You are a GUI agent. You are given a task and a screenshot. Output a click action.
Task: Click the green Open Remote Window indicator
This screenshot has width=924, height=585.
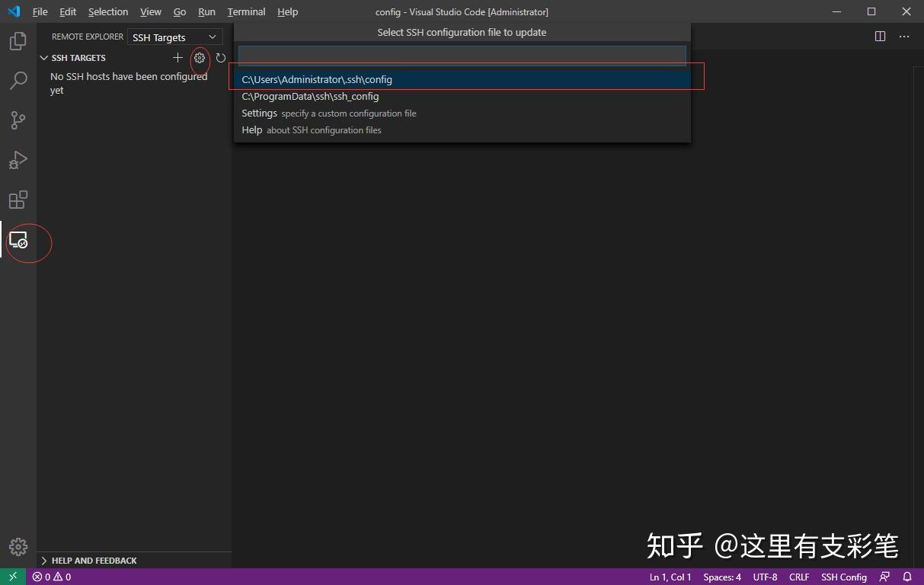11,577
